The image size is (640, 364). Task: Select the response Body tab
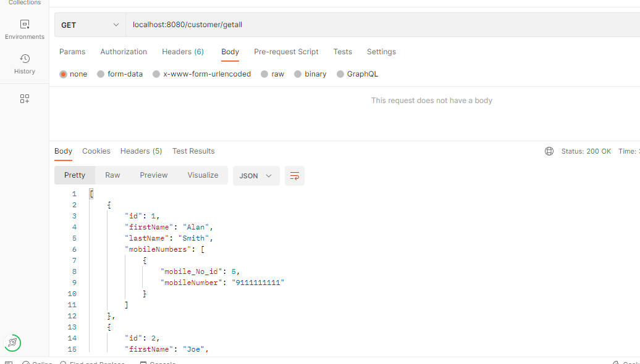[63, 151]
